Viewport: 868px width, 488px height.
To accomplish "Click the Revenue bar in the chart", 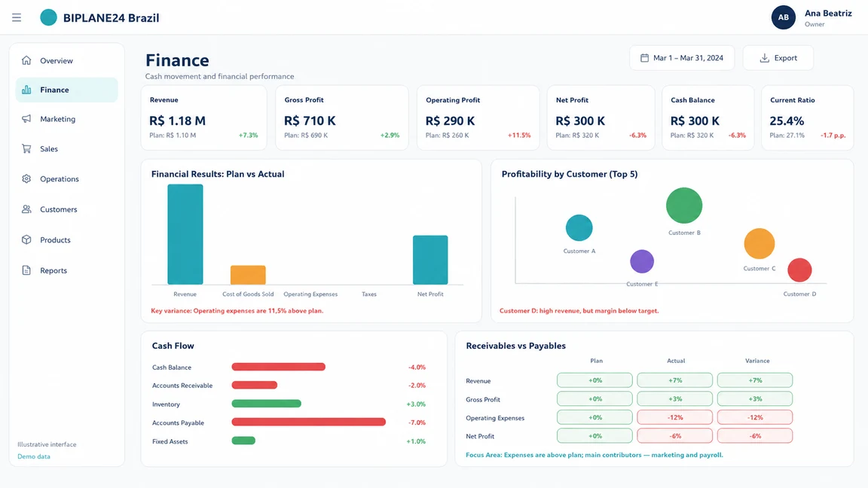I will 185,234.
